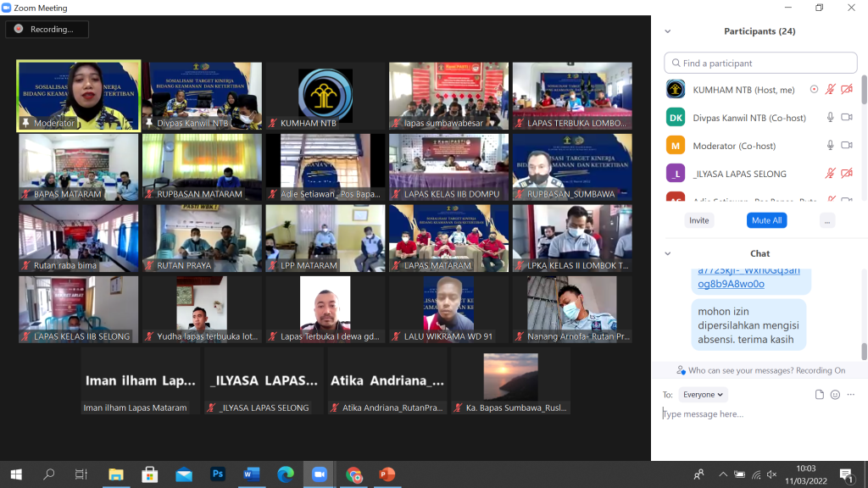Open Photoshop from the taskbar
The image size is (868, 488).
(x=218, y=474)
